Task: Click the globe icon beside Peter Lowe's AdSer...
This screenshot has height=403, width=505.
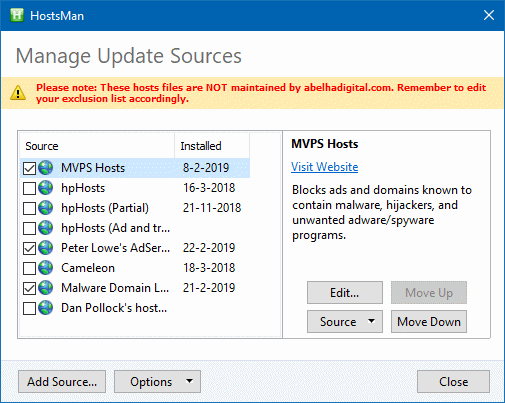Action: (x=45, y=248)
